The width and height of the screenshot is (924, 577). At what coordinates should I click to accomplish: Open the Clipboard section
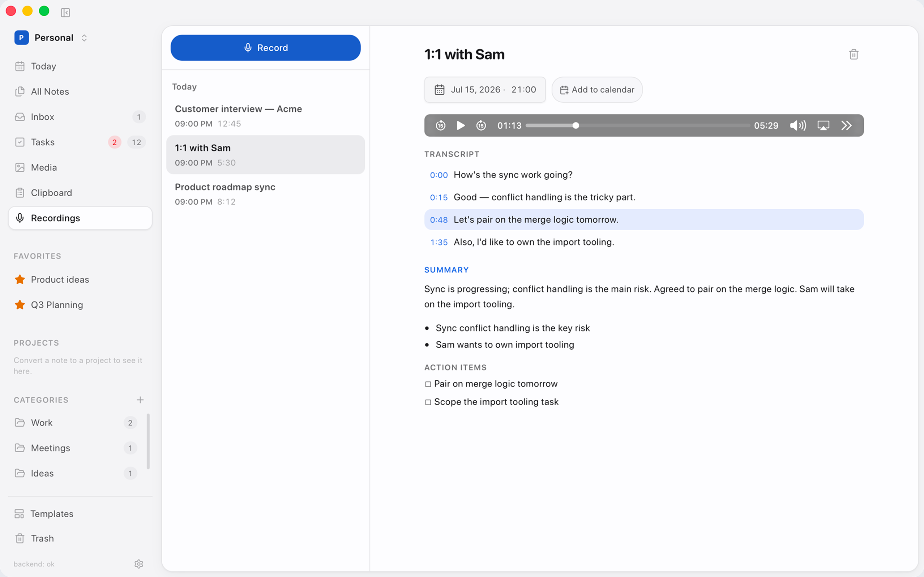click(x=80, y=193)
